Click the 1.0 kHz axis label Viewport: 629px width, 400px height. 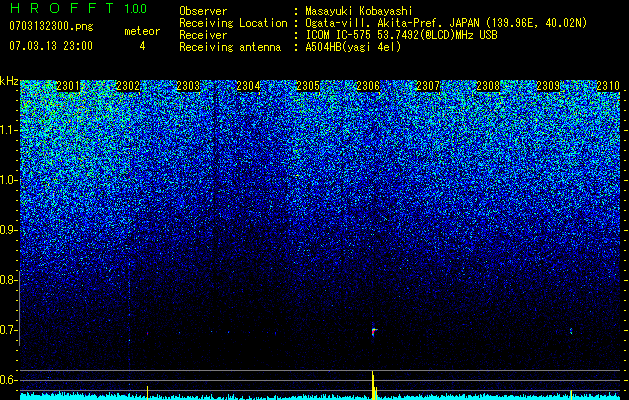pos(8,181)
